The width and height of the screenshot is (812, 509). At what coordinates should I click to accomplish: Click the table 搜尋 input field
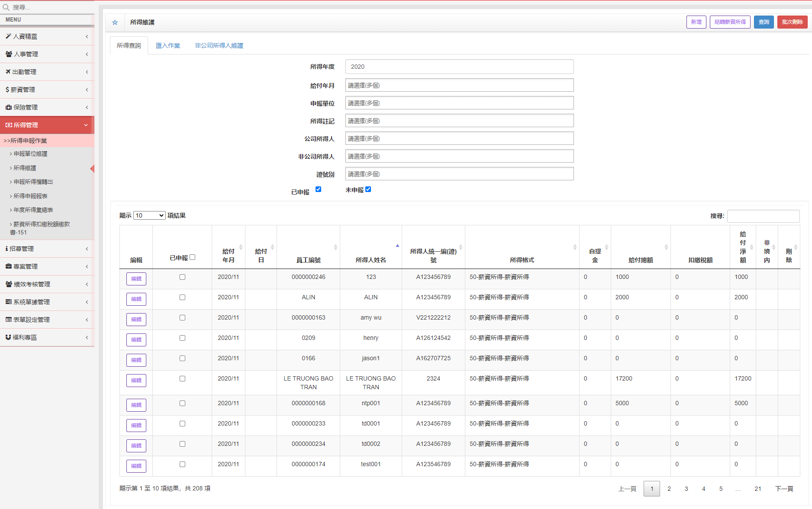point(764,216)
